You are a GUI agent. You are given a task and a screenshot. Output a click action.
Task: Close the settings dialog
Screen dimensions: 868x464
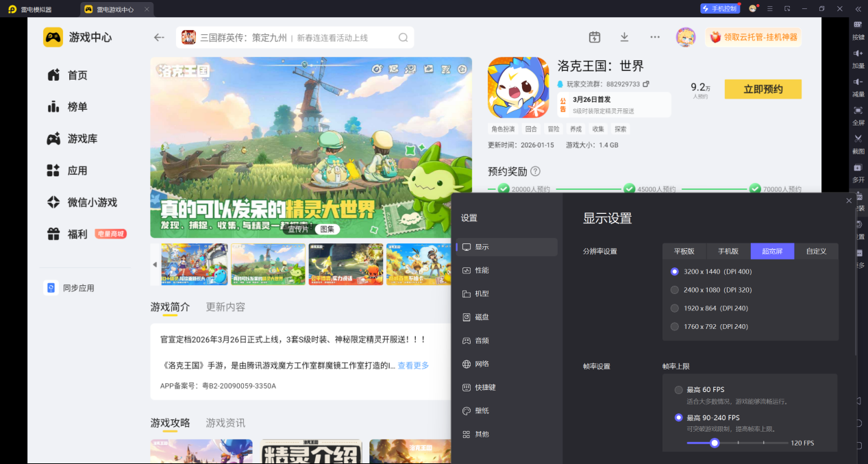point(849,201)
